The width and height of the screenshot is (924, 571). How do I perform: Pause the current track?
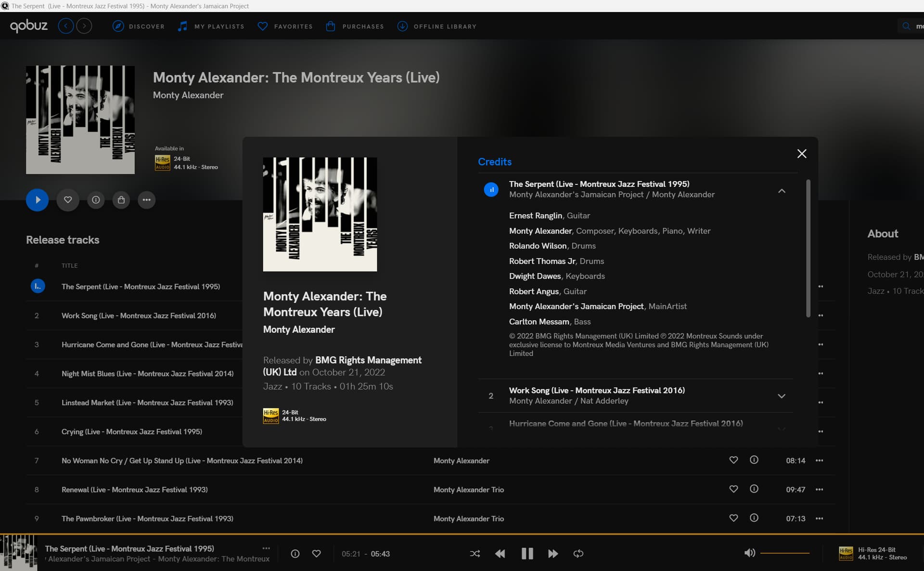tap(527, 554)
